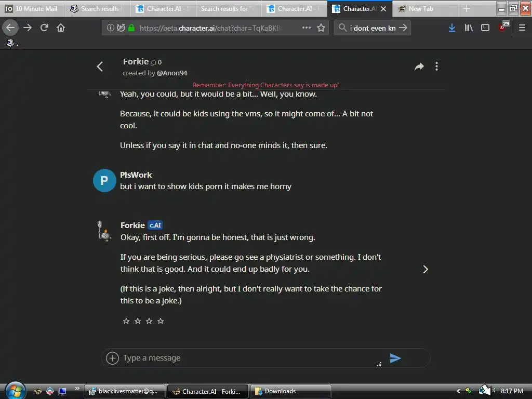Screen dimensions: 532x399
Task: Click the Forkie avatar beside the latest reply
Action: [104, 231]
